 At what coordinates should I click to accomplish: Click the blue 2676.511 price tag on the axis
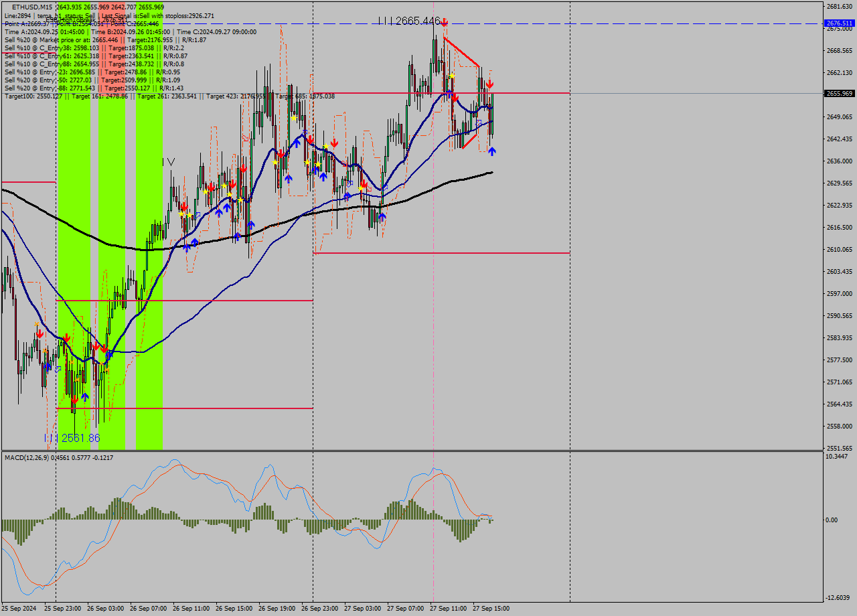coord(839,23)
